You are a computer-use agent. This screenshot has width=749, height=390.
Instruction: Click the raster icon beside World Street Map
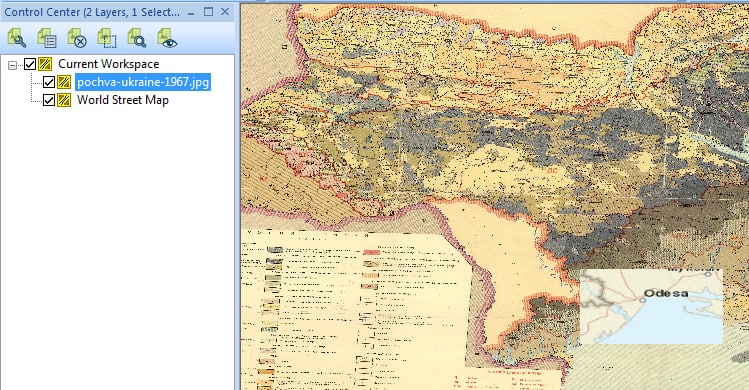point(64,100)
